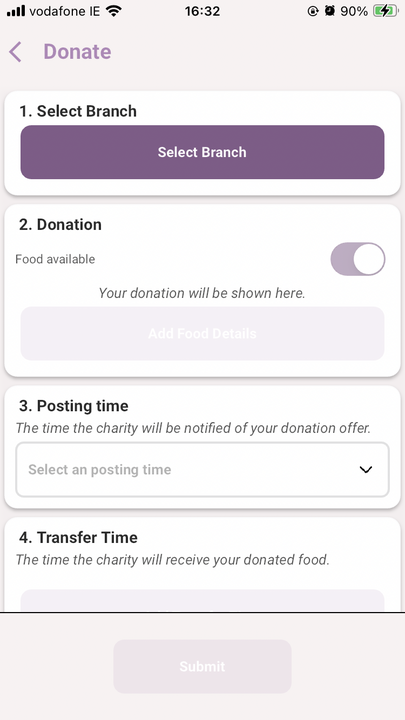Tap the transfer time field below description
Viewport: 405px width, 720px height.
coord(202,600)
